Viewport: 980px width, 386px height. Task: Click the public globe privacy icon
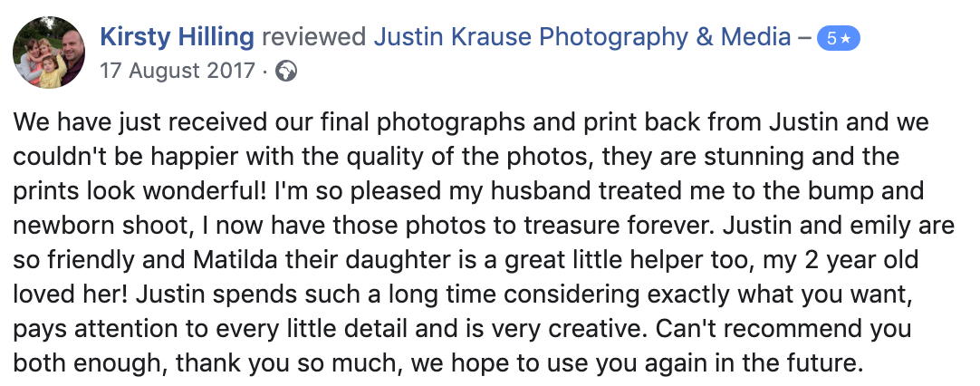(x=286, y=71)
